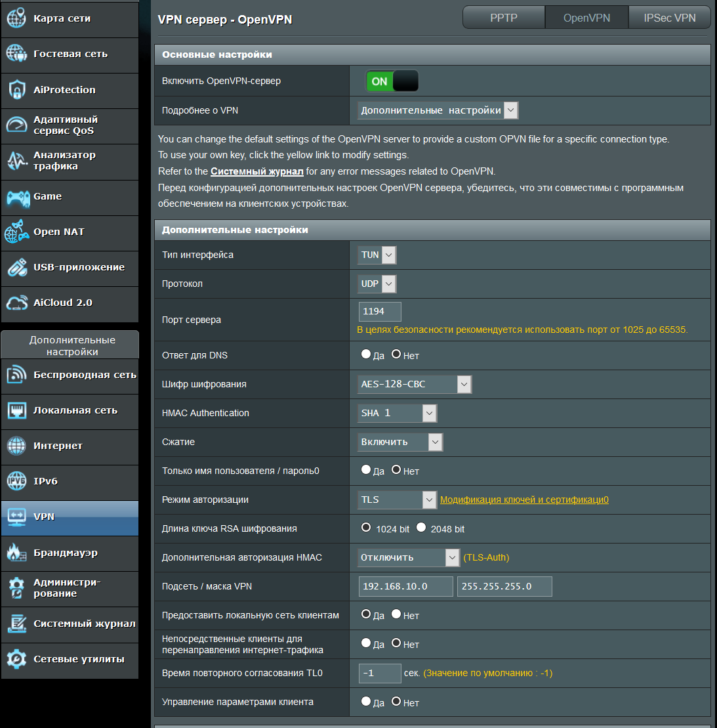This screenshot has height=728, width=717.
Task: Open Модификация ключей и сертификации link
Action: pos(524,500)
